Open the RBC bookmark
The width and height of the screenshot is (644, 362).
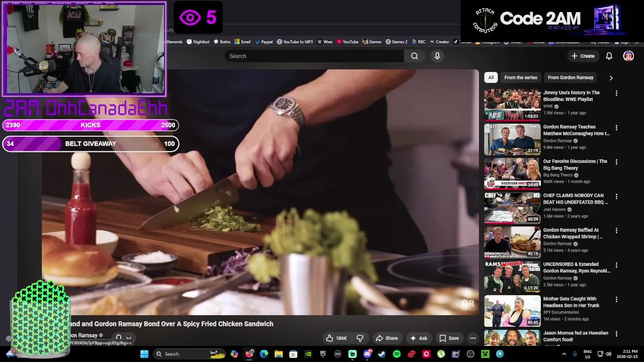(x=418, y=42)
